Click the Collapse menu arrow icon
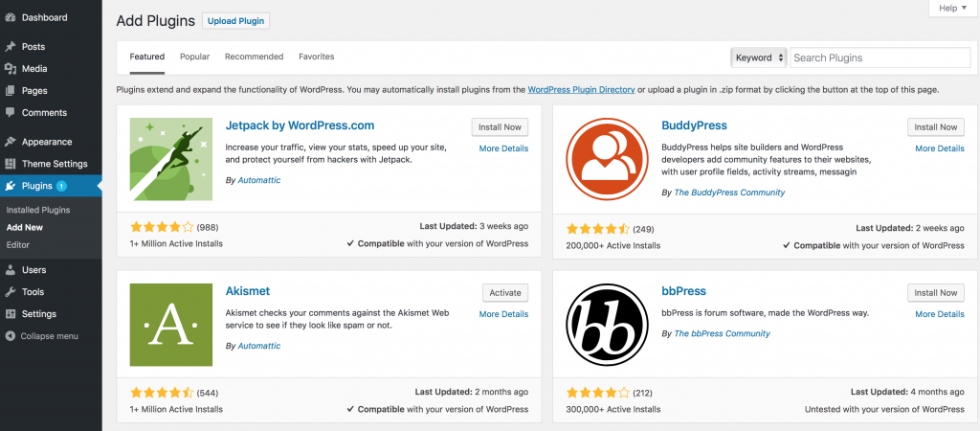This screenshot has height=431, width=980. pos(10,336)
